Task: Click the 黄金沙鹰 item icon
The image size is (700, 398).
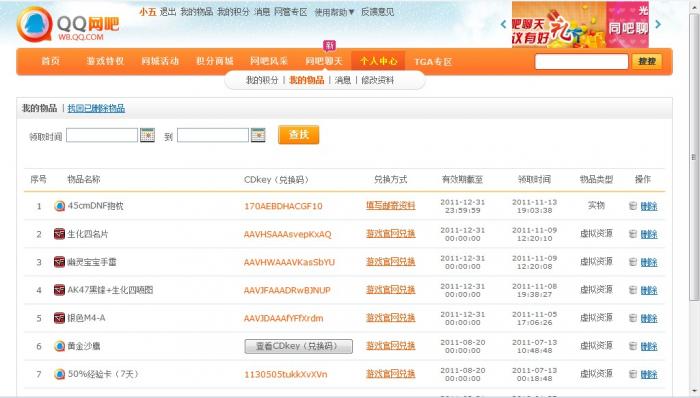Action: tap(59, 346)
